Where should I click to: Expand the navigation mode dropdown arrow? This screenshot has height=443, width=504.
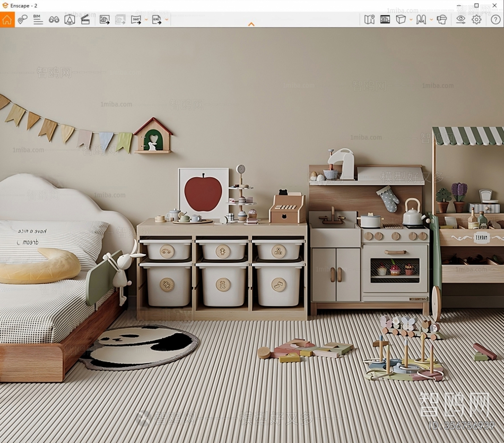[x=431, y=20]
